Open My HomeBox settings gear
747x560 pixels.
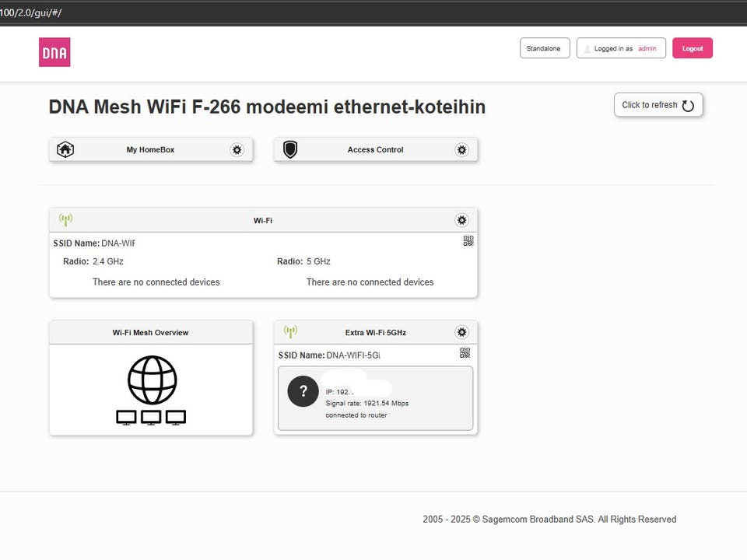point(237,150)
